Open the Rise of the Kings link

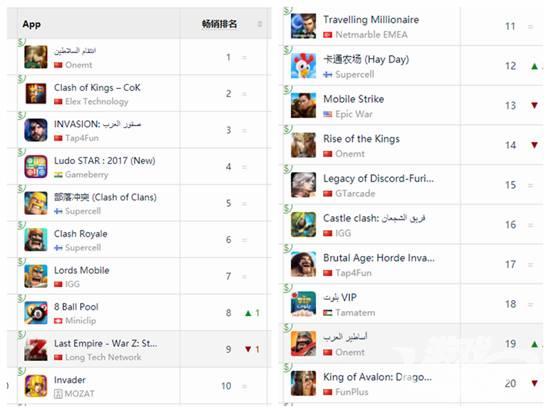pos(361,139)
